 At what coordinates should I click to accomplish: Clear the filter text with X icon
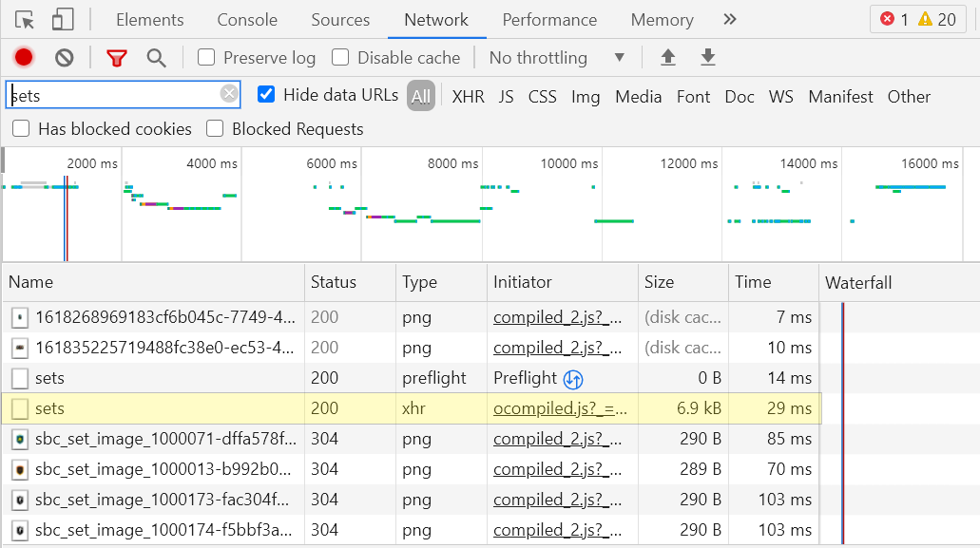tap(229, 94)
